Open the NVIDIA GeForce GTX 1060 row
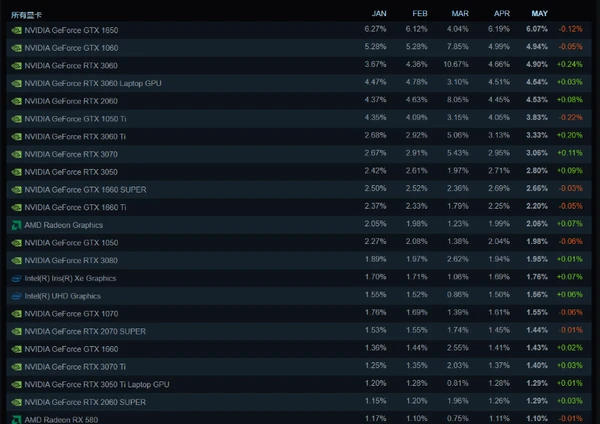This screenshot has height=424, width=600. [x=299, y=48]
